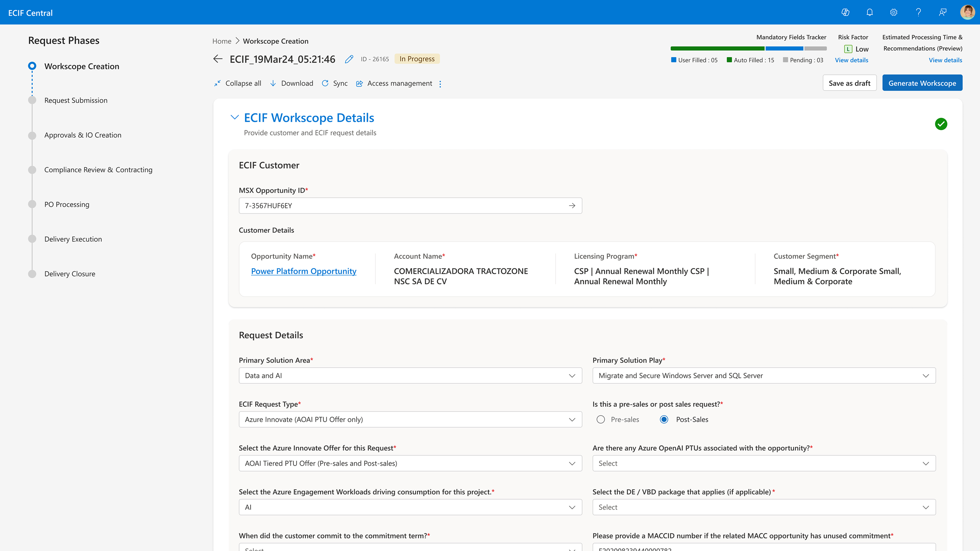980x551 pixels.
Task: Click arrow in MSX Opportunity ID field
Action: click(572, 206)
